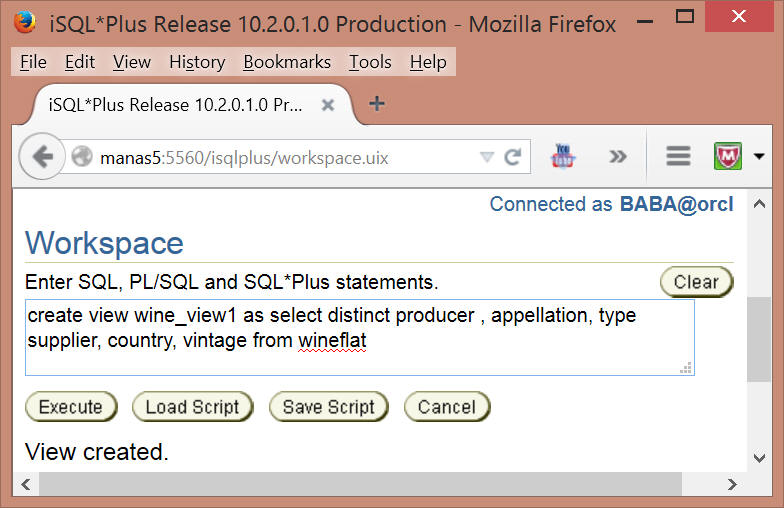Expand the McAfee dropdown arrow

(x=759, y=156)
